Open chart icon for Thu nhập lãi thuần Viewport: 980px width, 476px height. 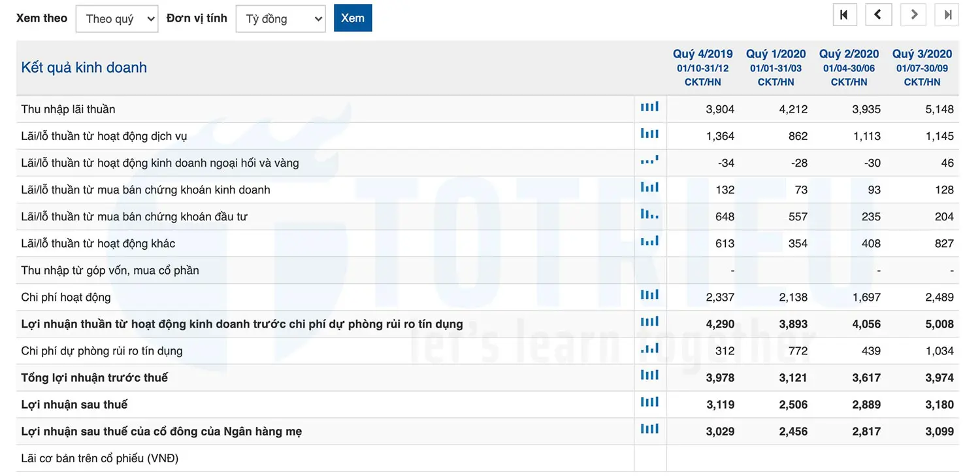649,107
